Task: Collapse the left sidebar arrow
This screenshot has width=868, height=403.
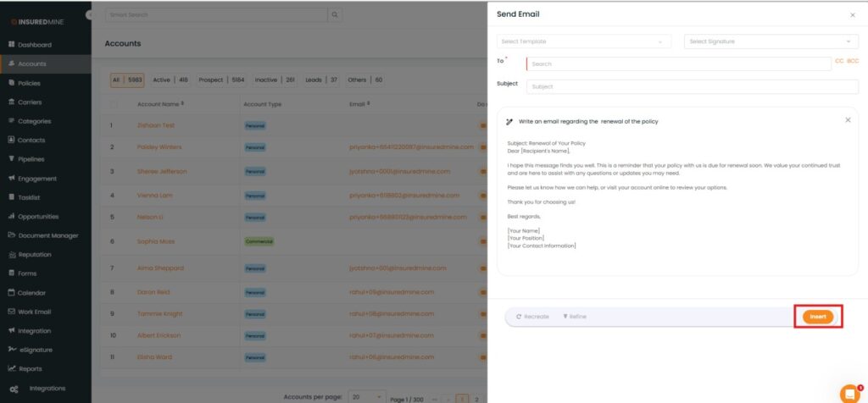Action: click(90, 15)
